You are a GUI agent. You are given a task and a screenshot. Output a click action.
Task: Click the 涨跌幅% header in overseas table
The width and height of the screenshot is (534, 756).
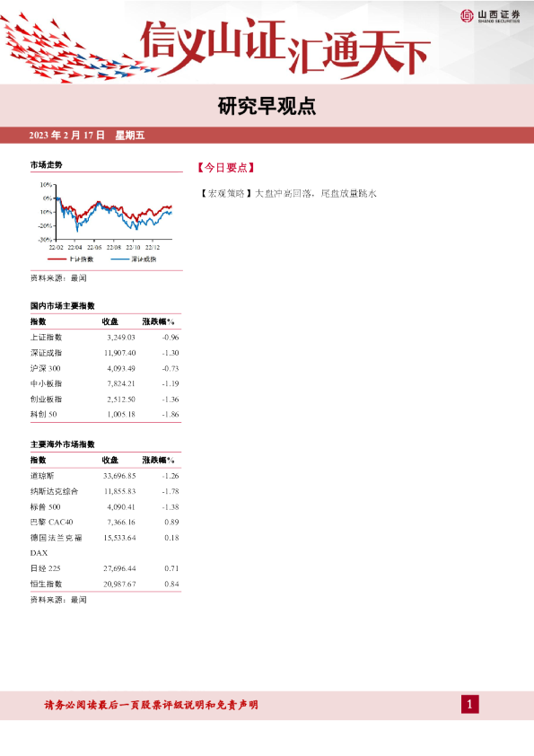pos(158,460)
